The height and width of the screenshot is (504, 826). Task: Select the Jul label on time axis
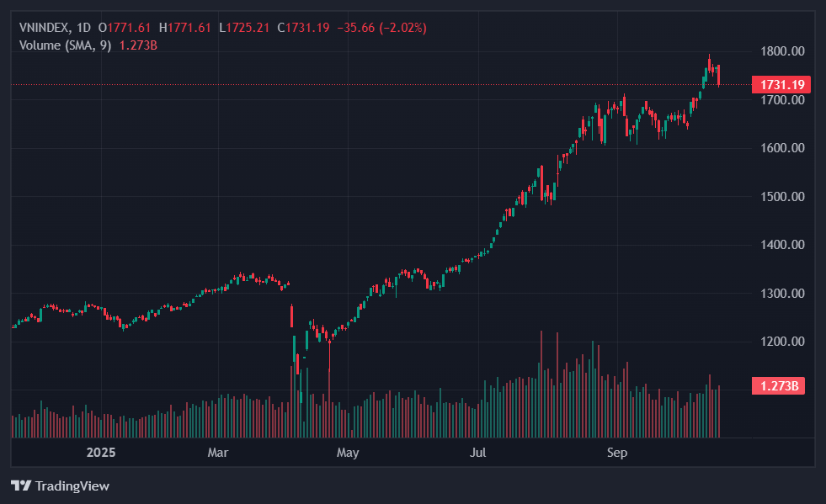[477, 453]
